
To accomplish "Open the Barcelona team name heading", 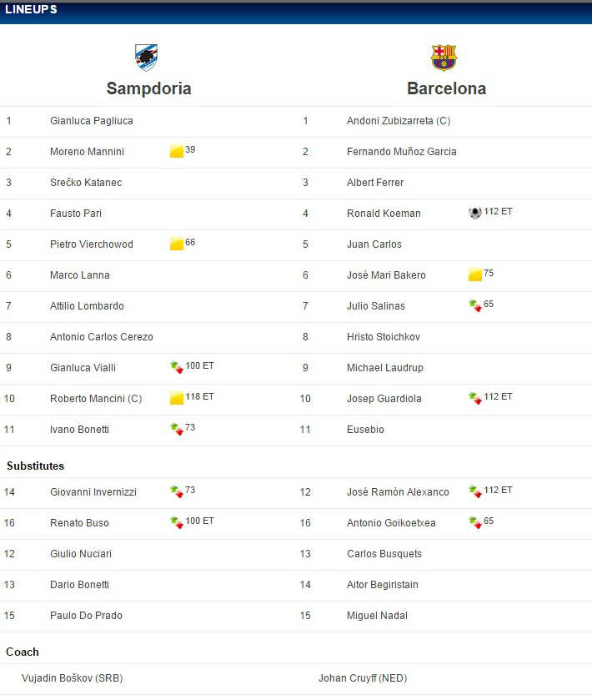I will point(447,88).
